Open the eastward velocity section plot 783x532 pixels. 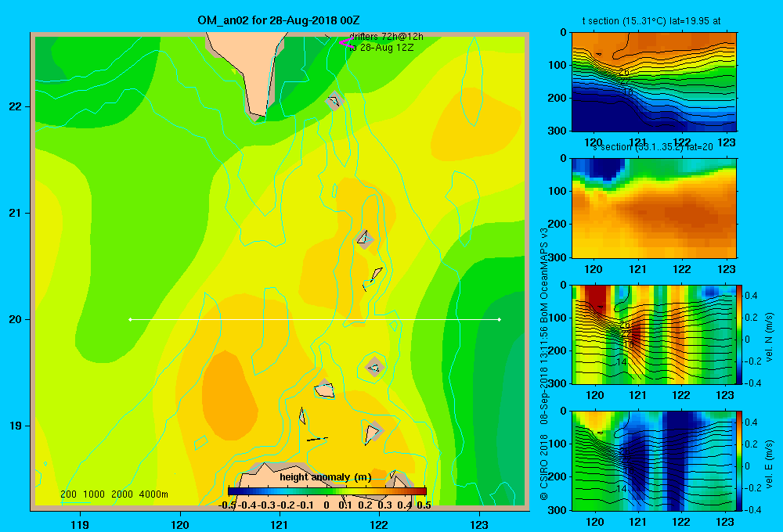[x=654, y=461]
